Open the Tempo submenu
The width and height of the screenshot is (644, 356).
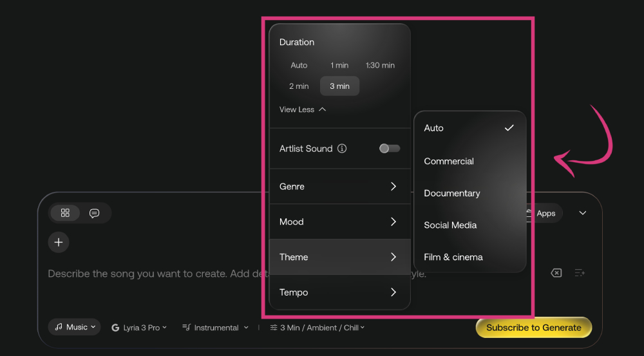[x=339, y=292]
